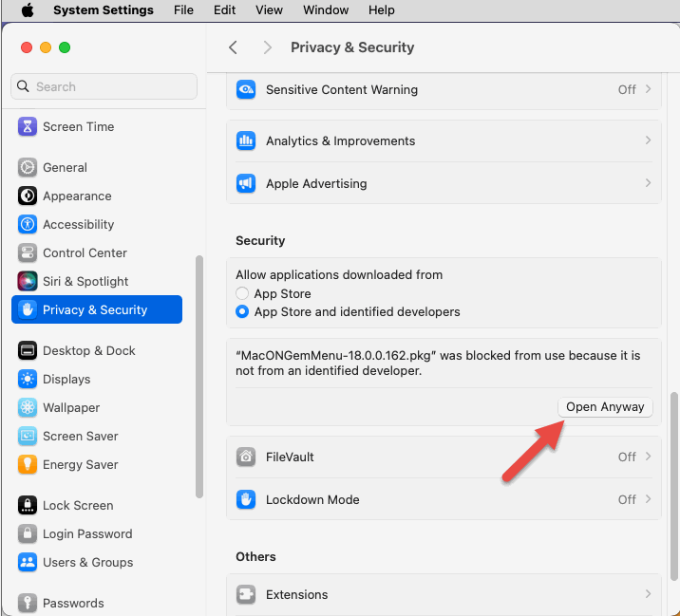This screenshot has height=616, width=680.
Task: Open the Edit menu in menu bar
Action: (224, 9)
